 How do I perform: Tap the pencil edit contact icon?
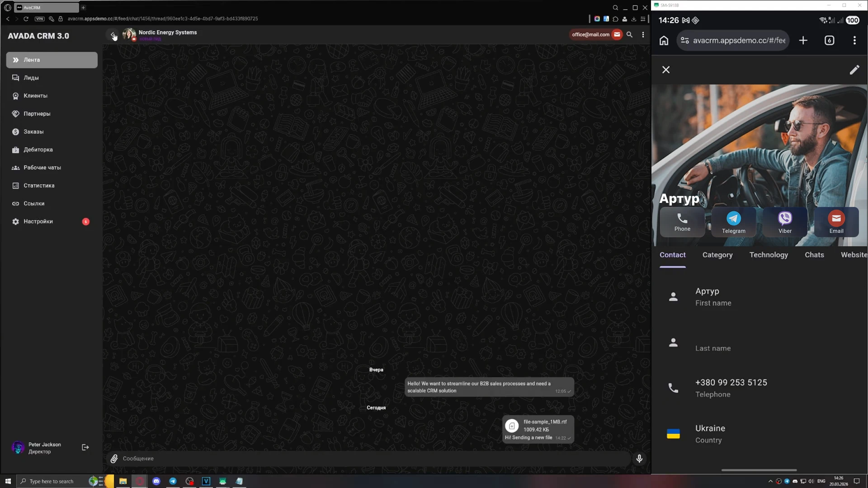(x=854, y=70)
